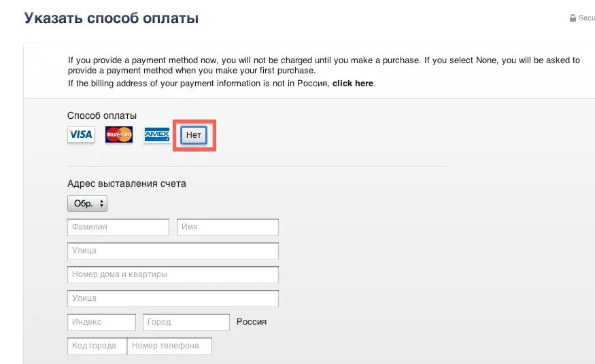Click into the Имя first name field
This screenshot has width=595, height=364.
click(x=228, y=227)
